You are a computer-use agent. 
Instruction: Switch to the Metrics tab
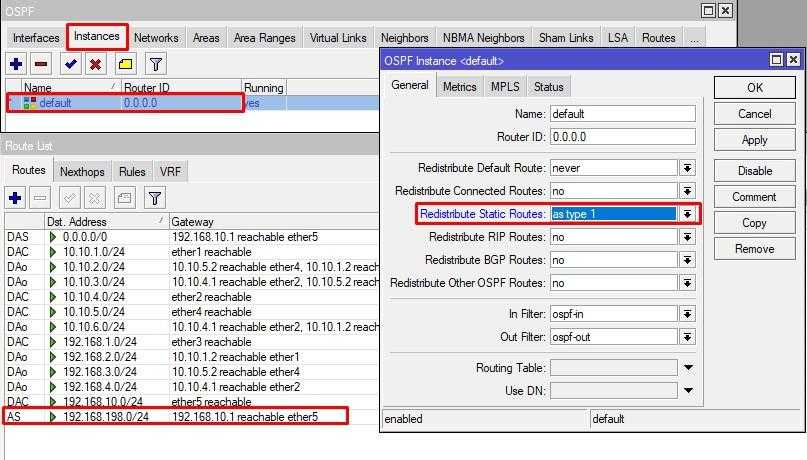459,87
